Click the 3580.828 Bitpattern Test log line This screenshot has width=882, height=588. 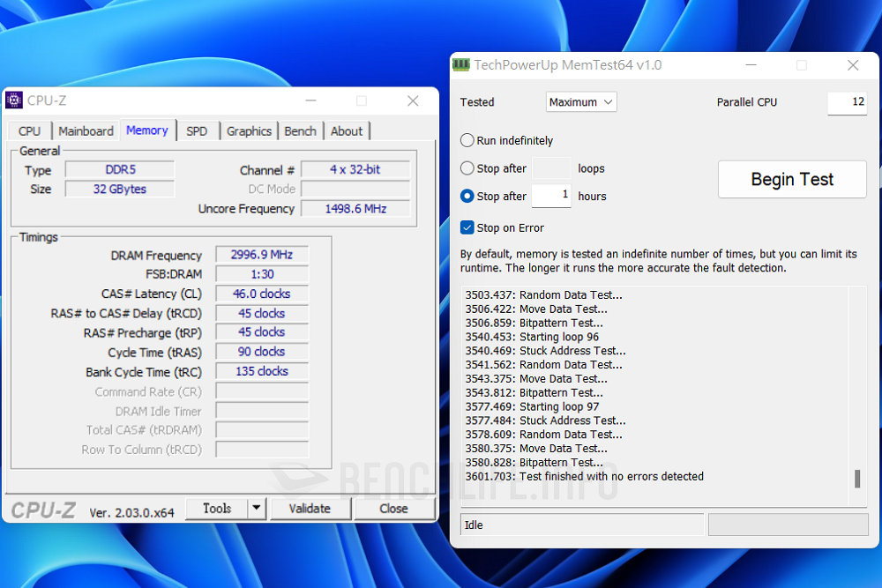534,463
